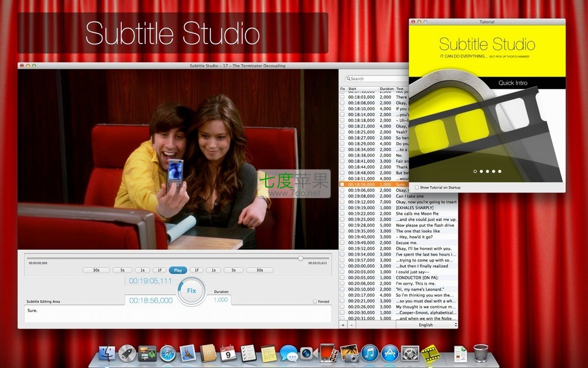
Task: Click the 00:19:05,111 current time field
Action: click(150, 281)
